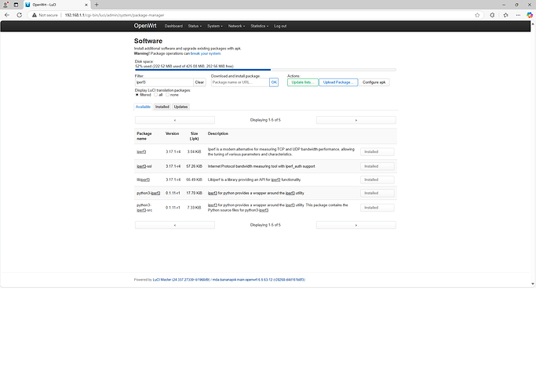Click bottom next page button
The image size is (536, 392).
pyautogui.click(x=356, y=225)
